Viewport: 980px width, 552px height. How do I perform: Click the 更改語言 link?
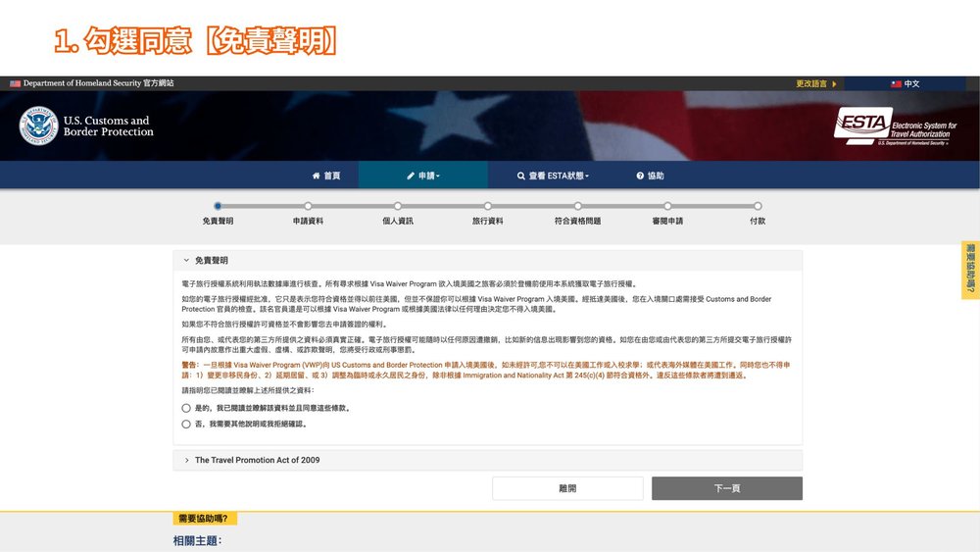[811, 83]
